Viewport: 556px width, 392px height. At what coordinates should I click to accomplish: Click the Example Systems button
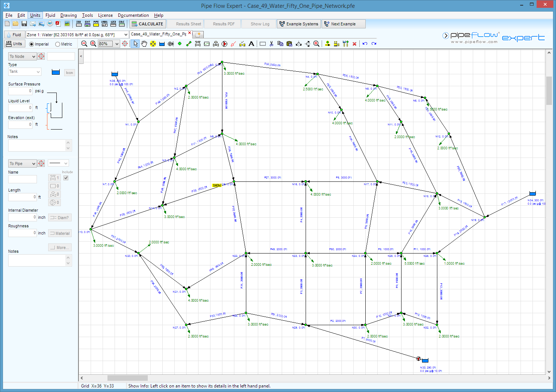click(x=299, y=24)
